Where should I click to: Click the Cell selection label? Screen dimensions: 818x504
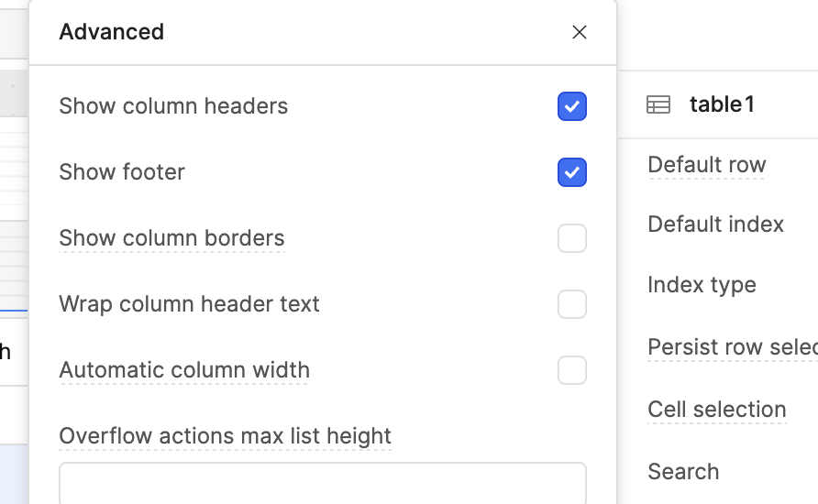coord(717,410)
